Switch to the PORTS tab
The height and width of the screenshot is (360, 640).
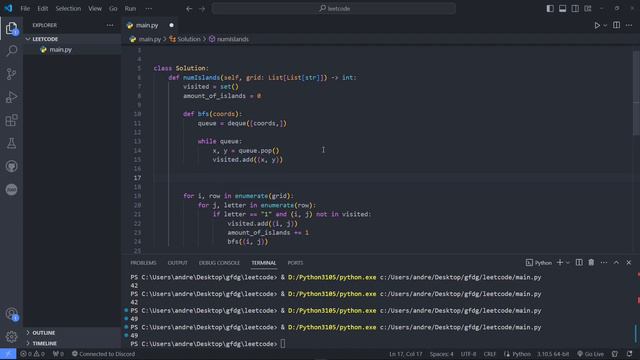(295, 263)
